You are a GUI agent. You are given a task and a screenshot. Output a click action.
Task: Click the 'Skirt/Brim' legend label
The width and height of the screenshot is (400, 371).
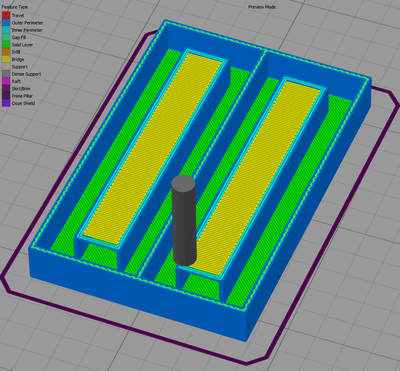coord(21,89)
